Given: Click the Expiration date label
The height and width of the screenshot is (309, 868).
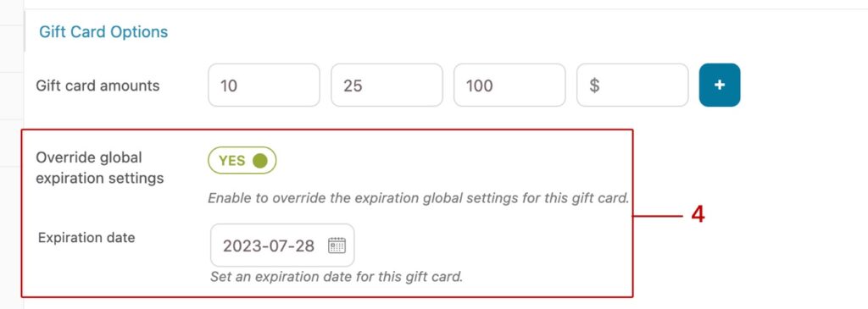Looking at the screenshot, I should (86, 238).
